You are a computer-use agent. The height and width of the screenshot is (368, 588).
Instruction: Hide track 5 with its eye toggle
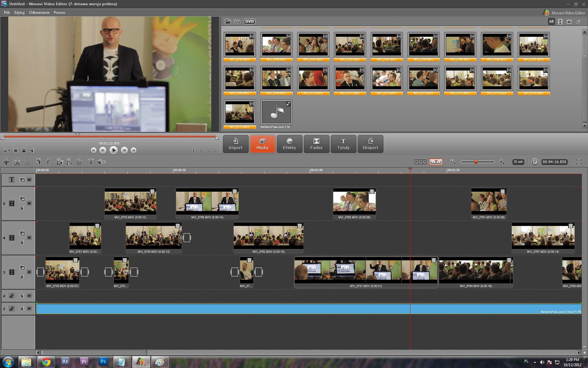(29, 203)
